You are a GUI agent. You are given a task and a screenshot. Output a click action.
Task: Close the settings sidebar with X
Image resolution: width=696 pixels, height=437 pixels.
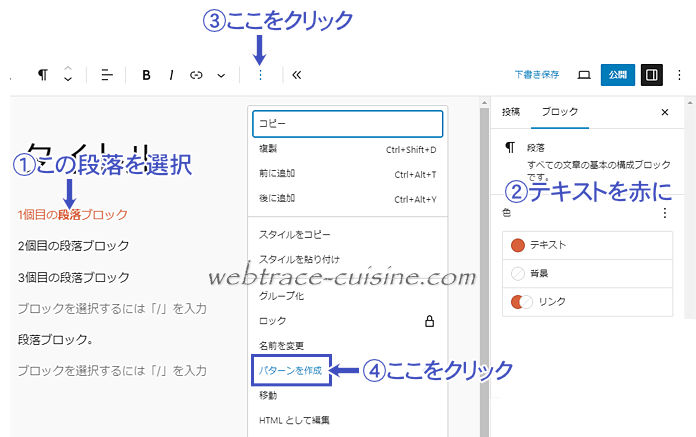tap(664, 112)
